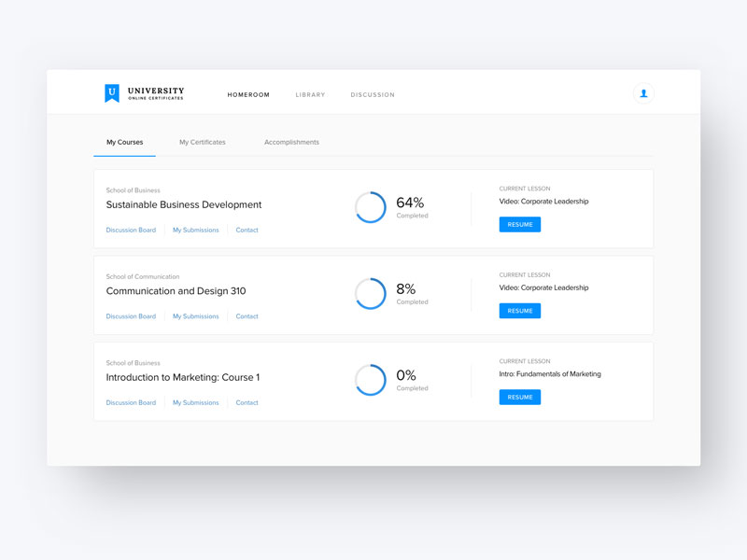Click Contact under Sustainable Business Development
747x560 pixels.
click(247, 230)
